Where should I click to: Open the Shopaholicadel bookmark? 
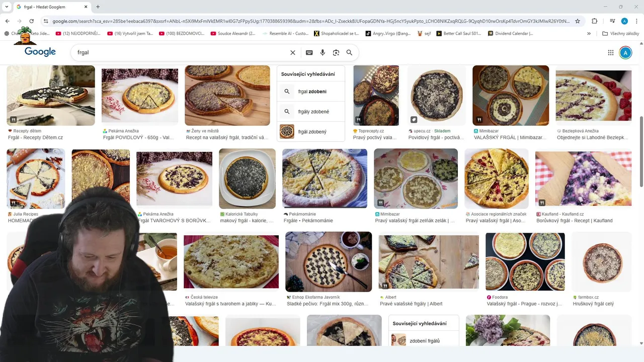tap(337, 34)
